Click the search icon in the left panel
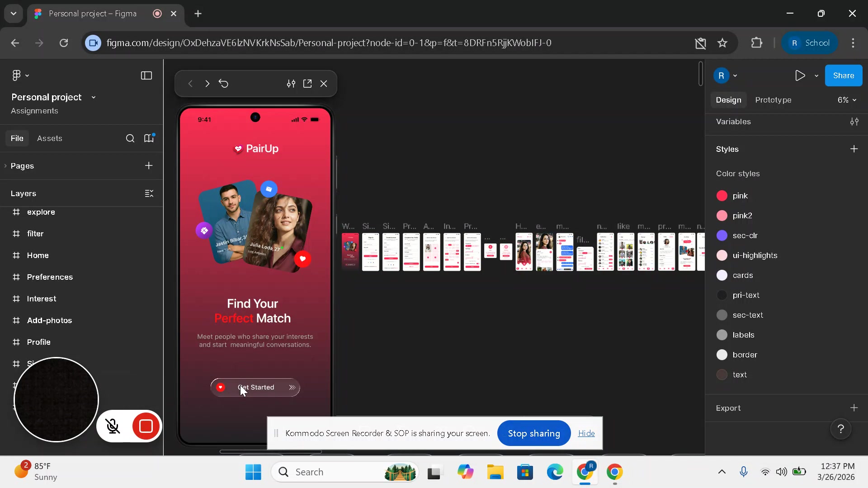 tap(130, 138)
